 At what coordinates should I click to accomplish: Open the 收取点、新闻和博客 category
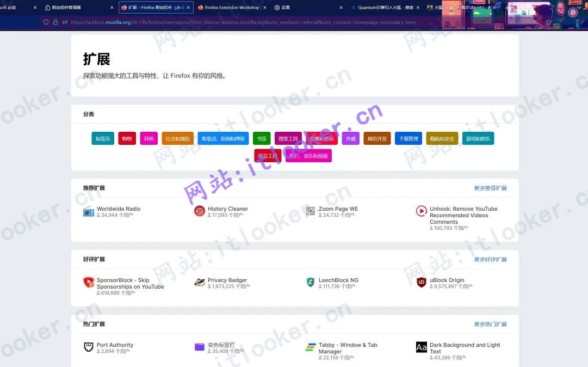(x=223, y=138)
